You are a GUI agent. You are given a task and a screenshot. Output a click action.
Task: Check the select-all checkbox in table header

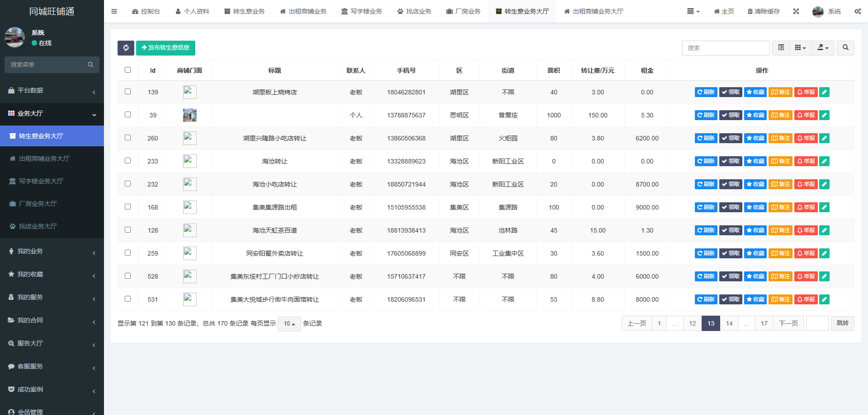(128, 70)
